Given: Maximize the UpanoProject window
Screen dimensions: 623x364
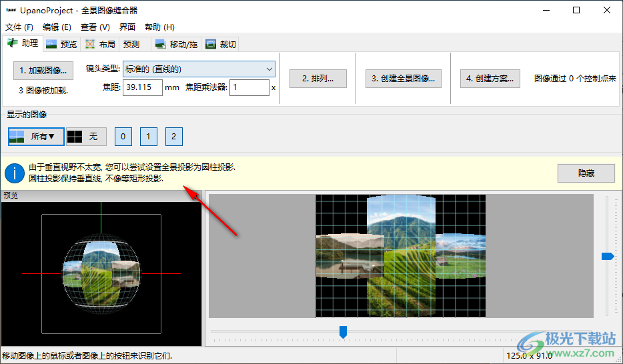Looking at the screenshot, I should pos(576,10).
